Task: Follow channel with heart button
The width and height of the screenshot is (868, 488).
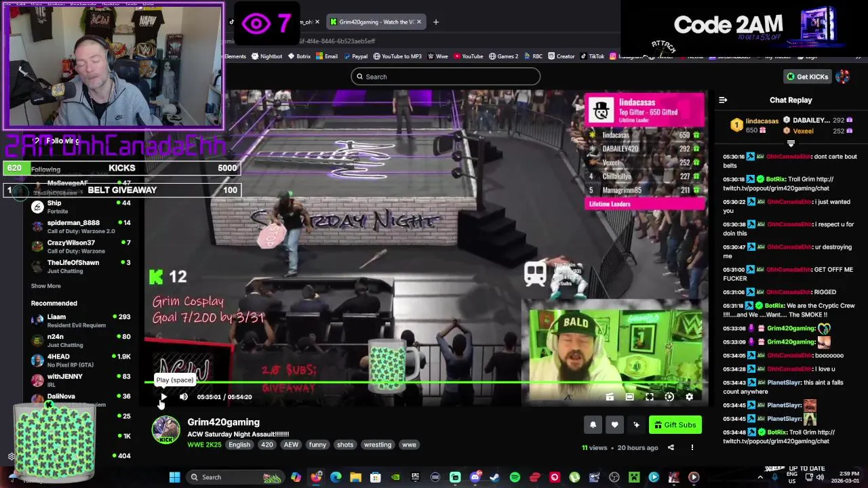Action: point(614,425)
